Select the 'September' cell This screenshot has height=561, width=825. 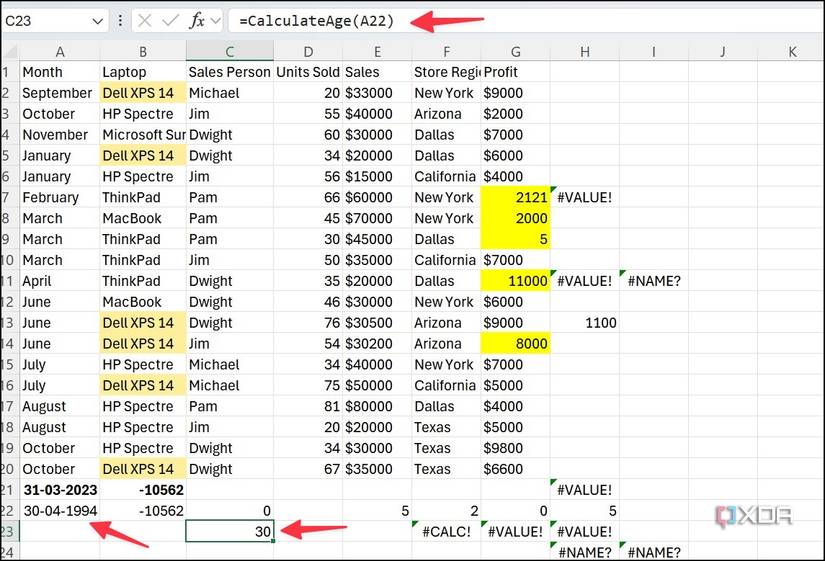point(60,93)
